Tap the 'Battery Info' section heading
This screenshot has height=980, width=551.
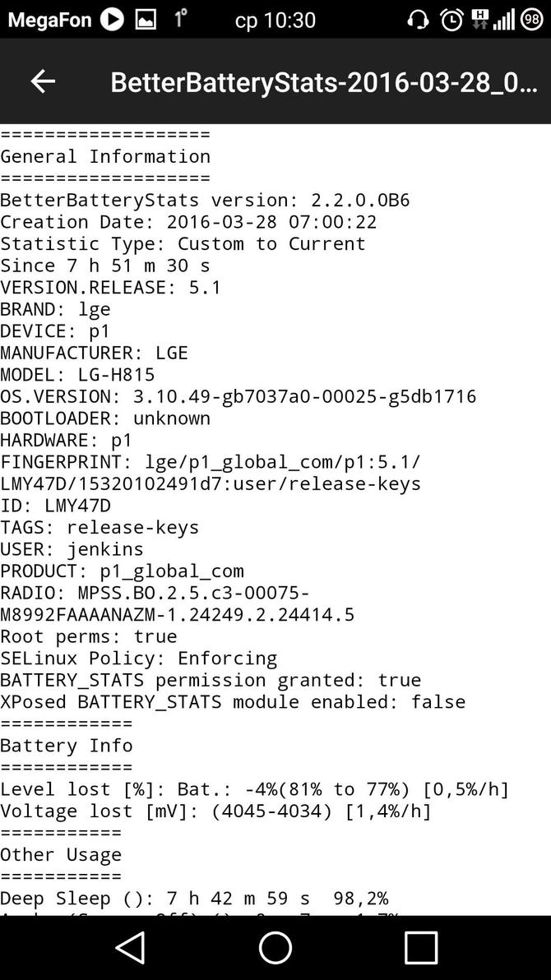click(x=67, y=745)
